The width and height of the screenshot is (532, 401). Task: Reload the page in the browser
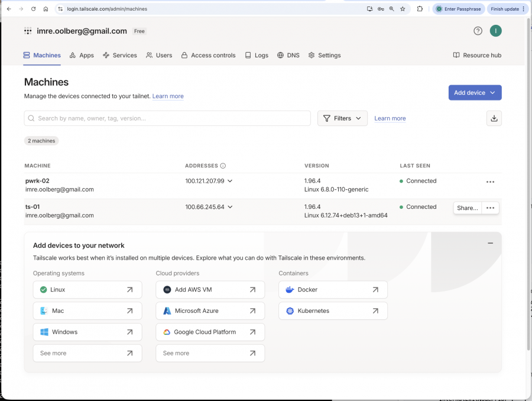33,9
